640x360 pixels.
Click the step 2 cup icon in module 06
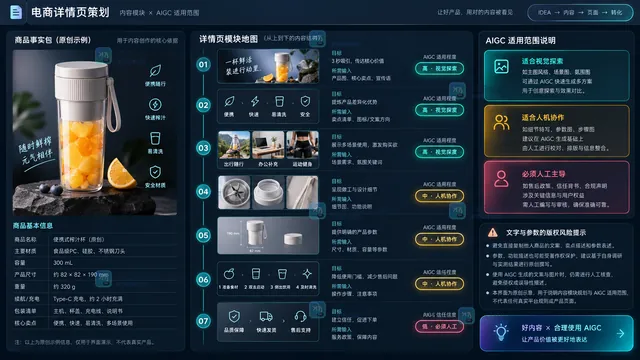pyautogui.click(x=256, y=273)
